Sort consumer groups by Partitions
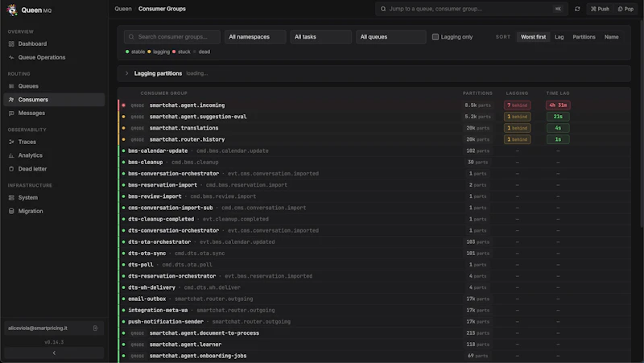Viewport: 644px width, 363px height. [584, 37]
